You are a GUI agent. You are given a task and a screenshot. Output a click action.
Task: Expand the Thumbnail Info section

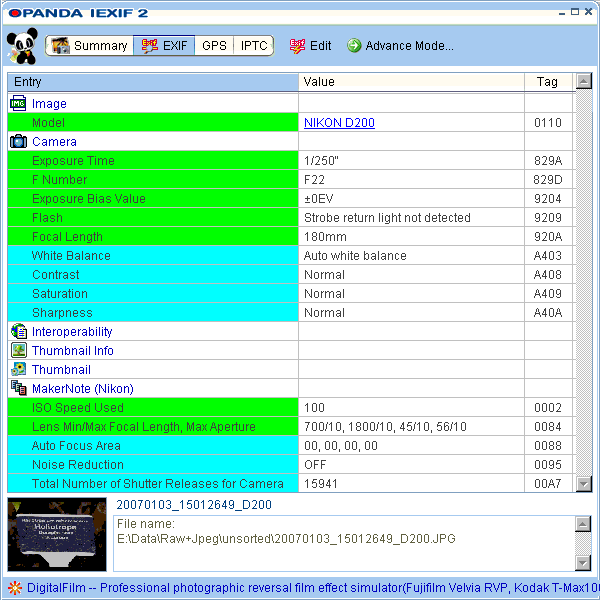[x=73, y=351]
